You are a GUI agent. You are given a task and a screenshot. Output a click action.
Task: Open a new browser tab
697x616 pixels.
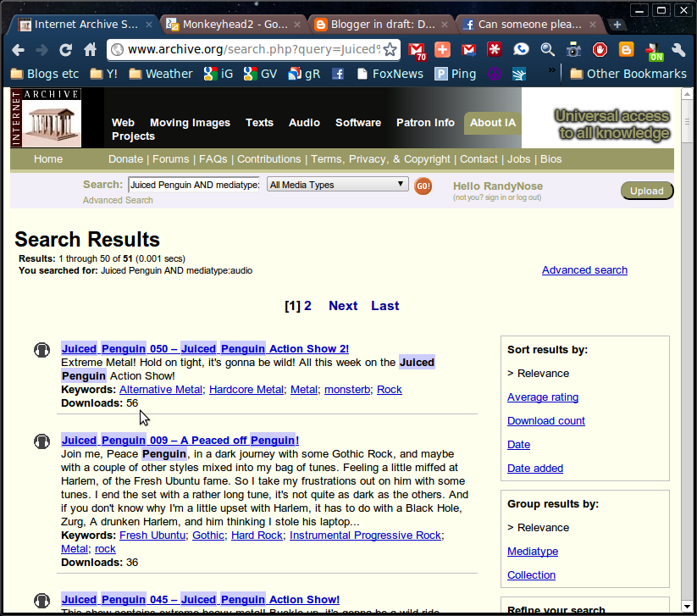click(x=617, y=25)
